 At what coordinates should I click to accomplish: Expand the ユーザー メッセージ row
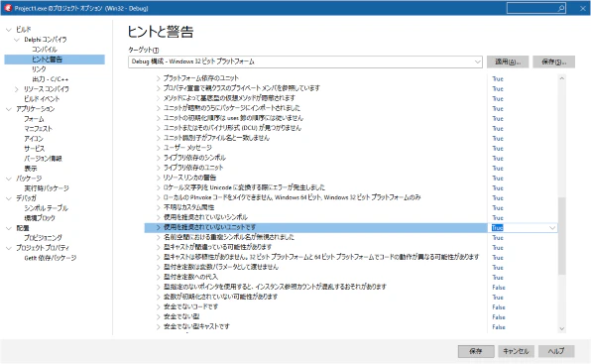tap(159, 148)
